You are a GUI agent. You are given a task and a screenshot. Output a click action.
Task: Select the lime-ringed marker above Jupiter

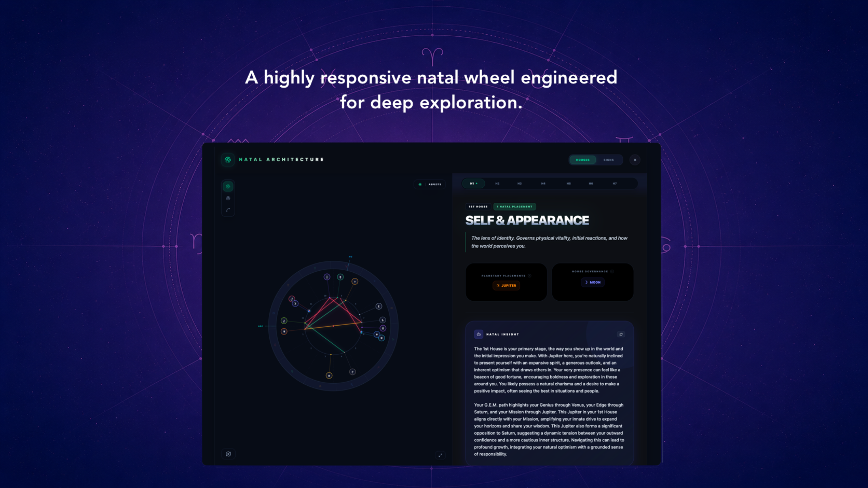click(x=284, y=321)
